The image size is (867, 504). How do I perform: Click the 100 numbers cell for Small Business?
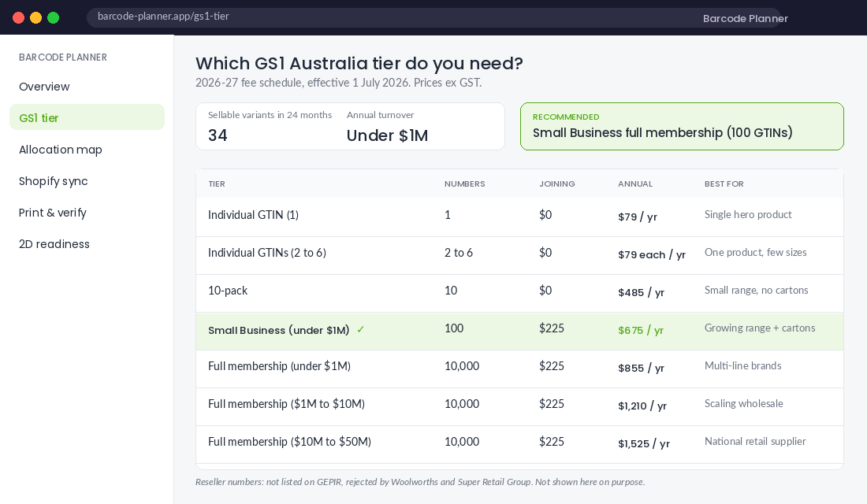pyautogui.click(x=454, y=328)
